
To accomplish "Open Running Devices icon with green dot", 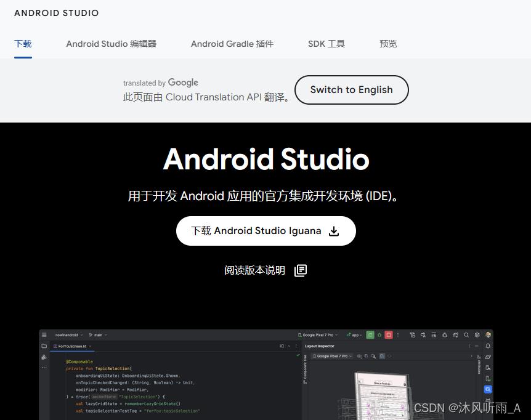I will (488, 378).
